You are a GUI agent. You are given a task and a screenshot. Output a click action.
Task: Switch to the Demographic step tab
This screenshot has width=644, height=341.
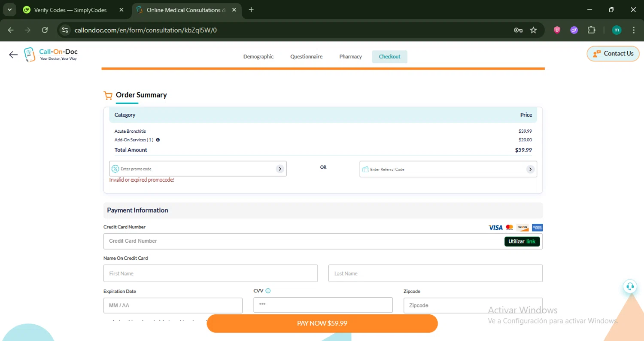pyautogui.click(x=258, y=57)
